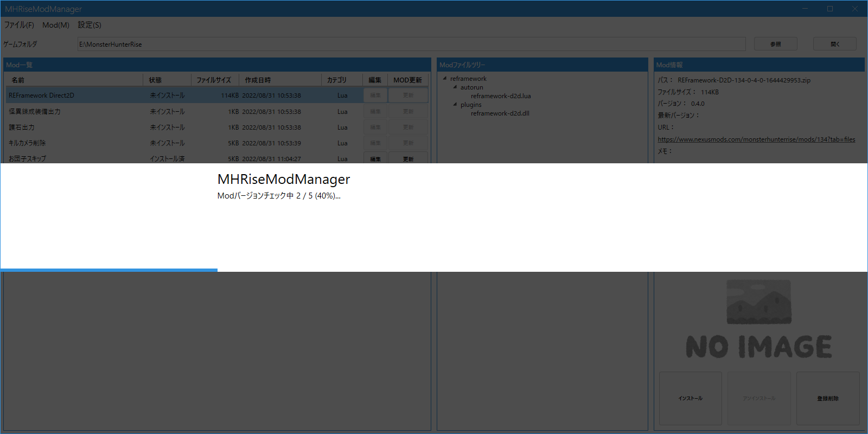
Task: Click the バージョン 0.4.0 text
Action: tap(681, 104)
